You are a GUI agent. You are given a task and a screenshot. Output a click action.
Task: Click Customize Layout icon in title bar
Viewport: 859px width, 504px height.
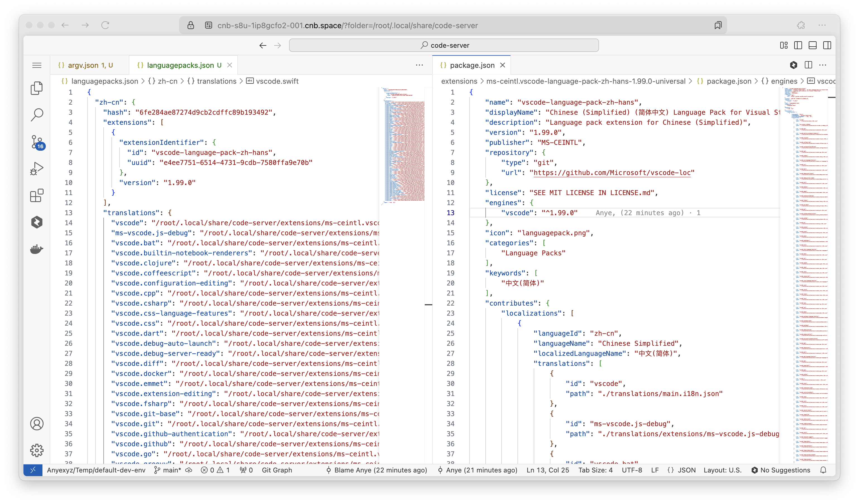[x=784, y=45]
